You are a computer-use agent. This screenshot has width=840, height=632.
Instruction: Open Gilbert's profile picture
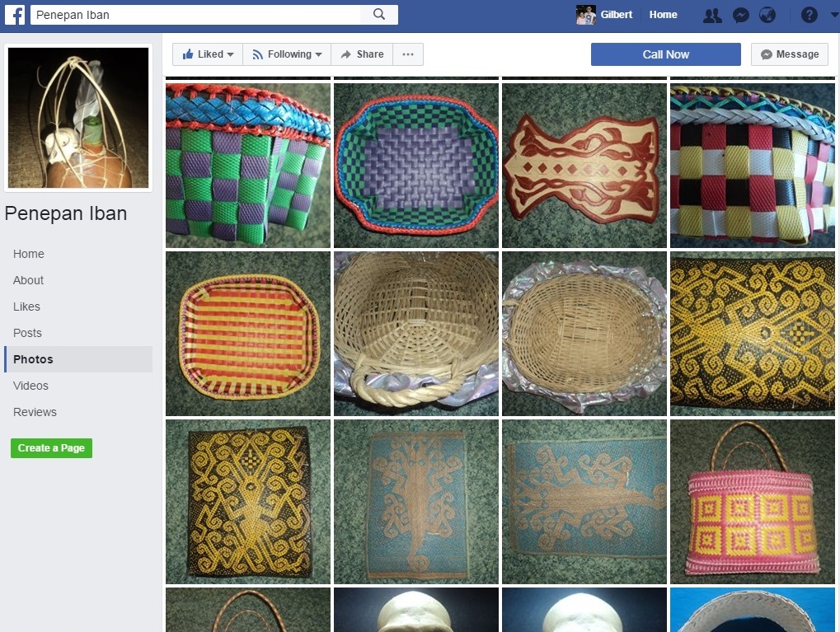tap(585, 15)
